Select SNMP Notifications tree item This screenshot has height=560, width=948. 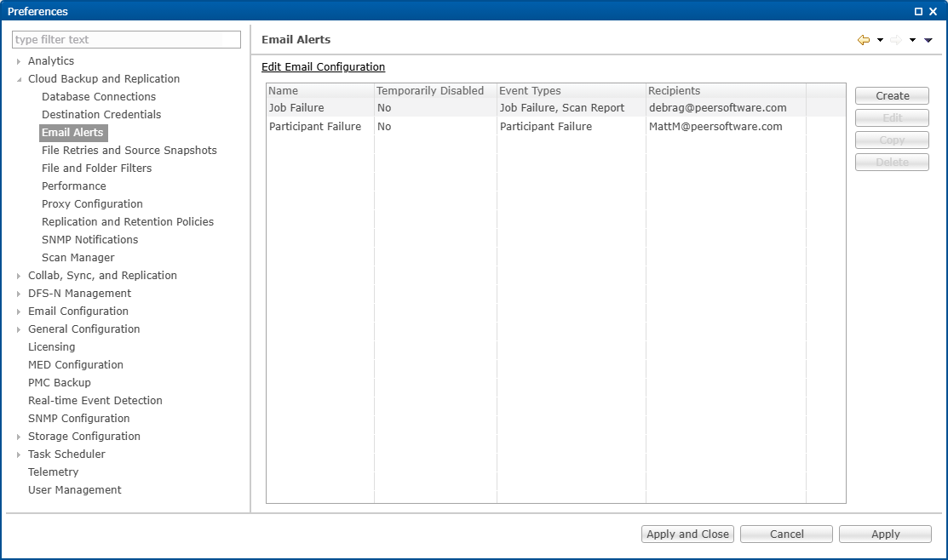89,240
